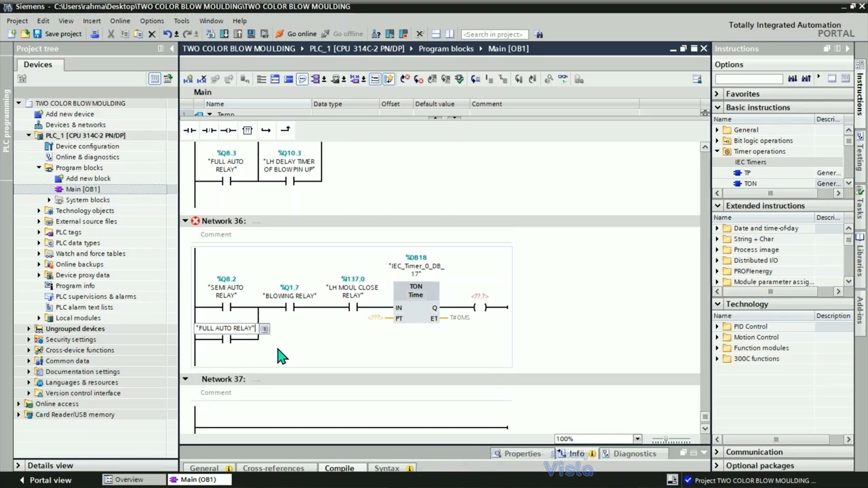Image resolution: width=868 pixels, height=488 pixels.
Task: Click Program blocks in the breadcrumb
Action: click(446, 49)
